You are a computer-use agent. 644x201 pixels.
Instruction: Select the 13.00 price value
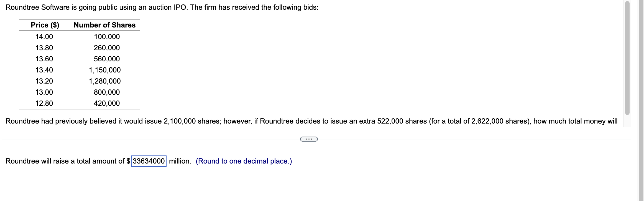tap(44, 92)
